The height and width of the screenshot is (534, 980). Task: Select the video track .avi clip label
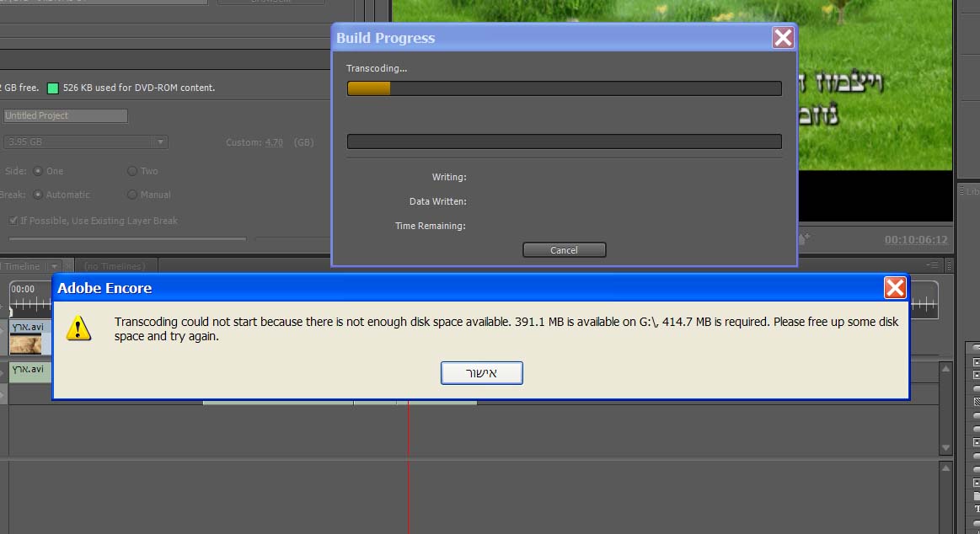[28, 327]
